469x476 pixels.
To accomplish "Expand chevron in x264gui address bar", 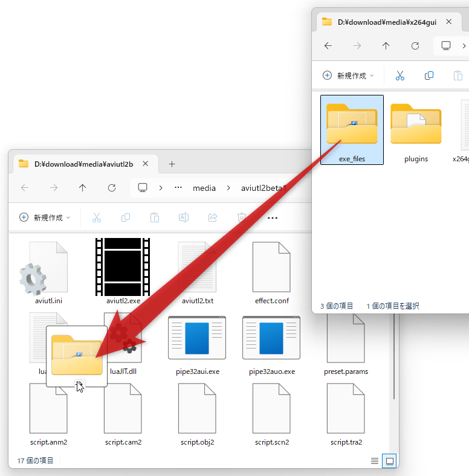I will 464,46.
